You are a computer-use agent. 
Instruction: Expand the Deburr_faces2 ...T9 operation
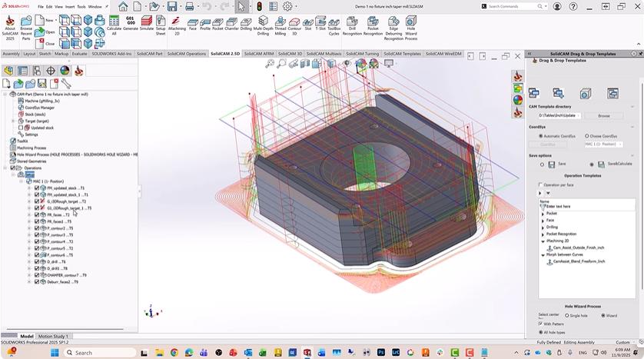click(29, 282)
